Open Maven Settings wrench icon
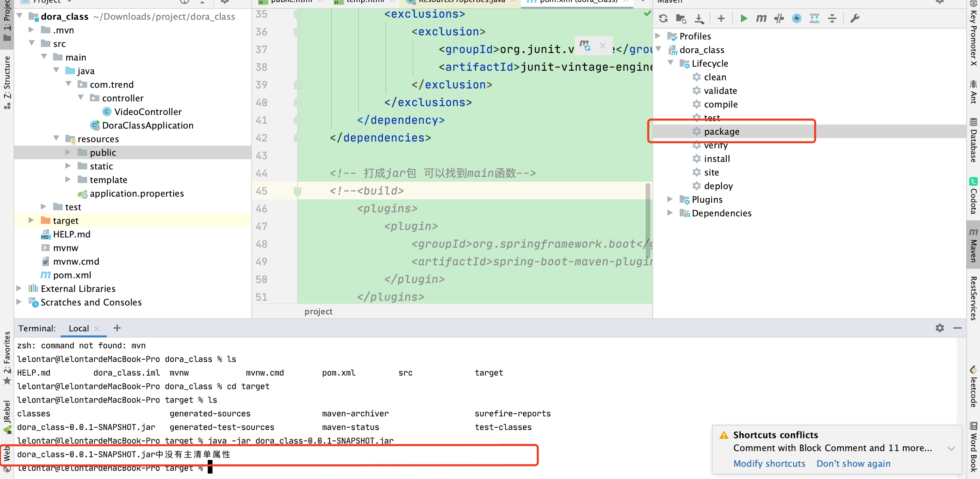 coord(854,18)
